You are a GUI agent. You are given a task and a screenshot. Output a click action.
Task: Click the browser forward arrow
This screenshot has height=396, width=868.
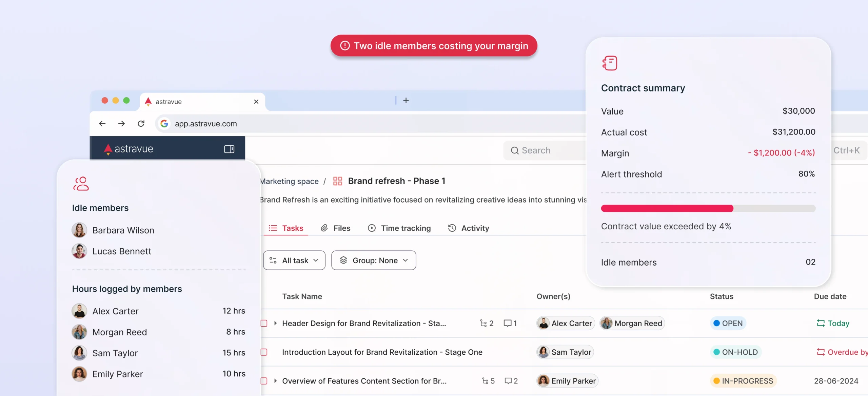121,124
